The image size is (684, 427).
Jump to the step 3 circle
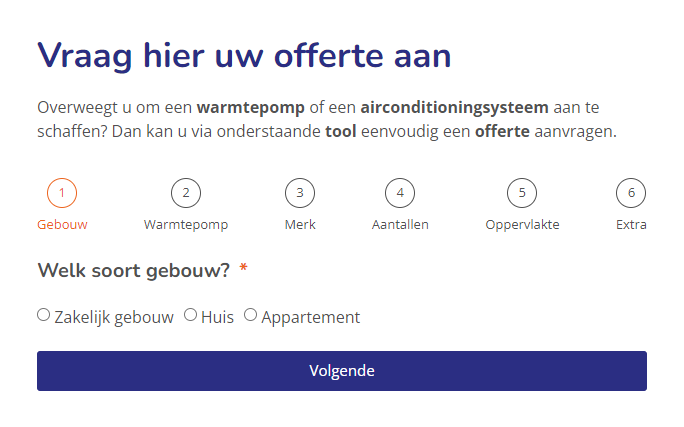(x=300, y=193)
